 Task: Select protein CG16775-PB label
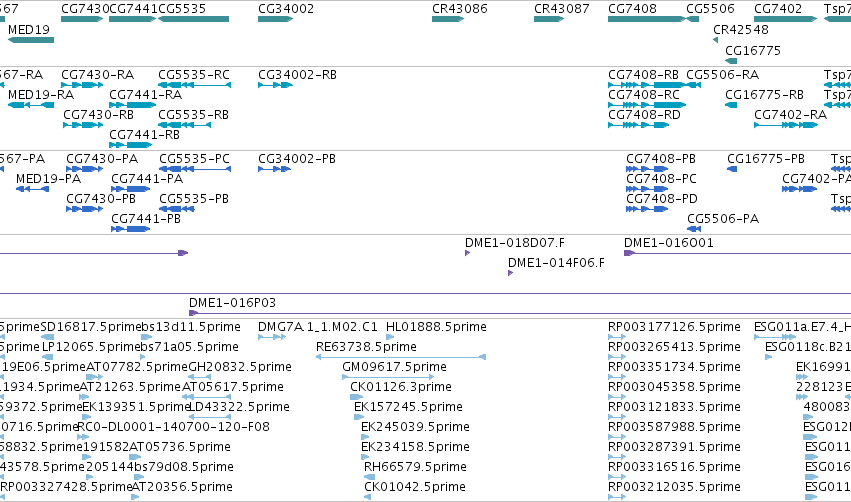pos(766,158)
